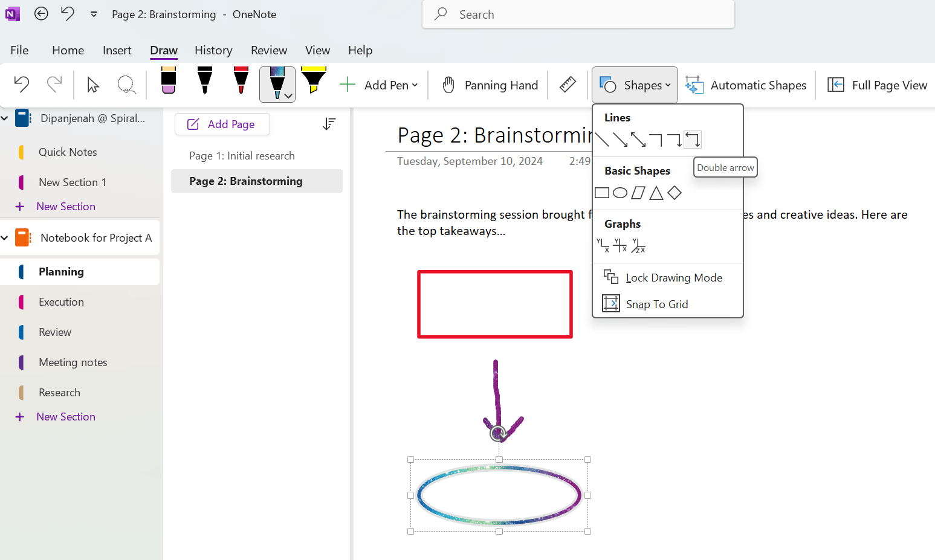
Task: Pick the diamond shape
Action: click(675, 192)
